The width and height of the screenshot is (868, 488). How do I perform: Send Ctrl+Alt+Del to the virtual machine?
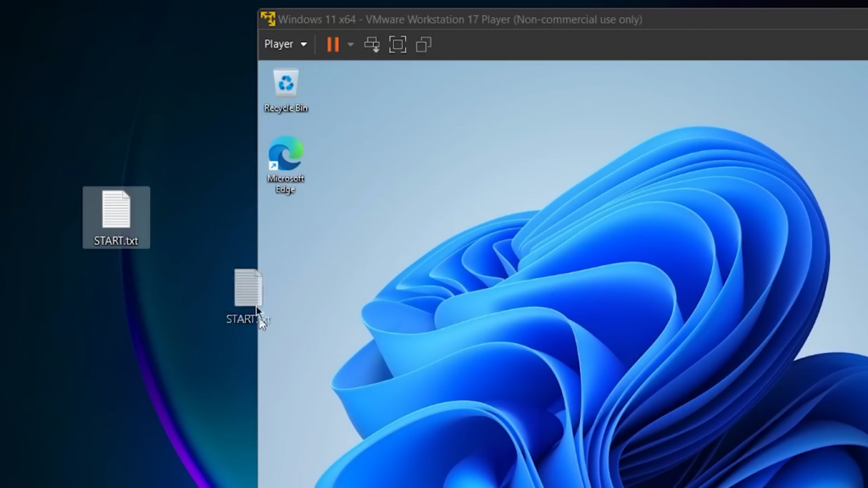click(372, 44)
